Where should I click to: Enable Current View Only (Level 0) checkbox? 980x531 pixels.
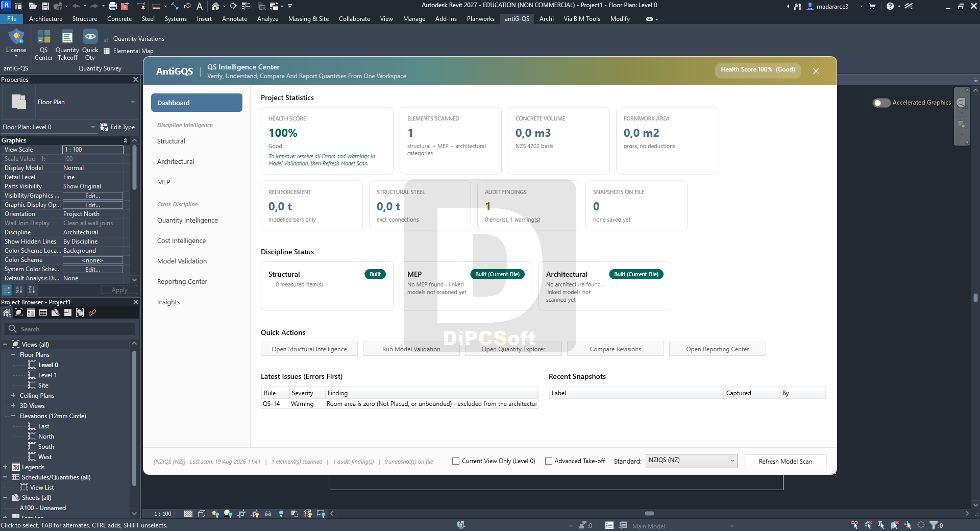pyautogui.click(x=456, y=461)
